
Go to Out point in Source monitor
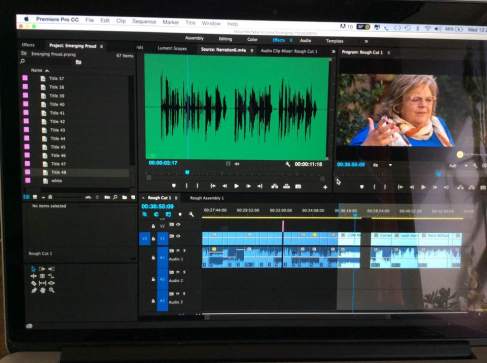[x=260, y=186]
